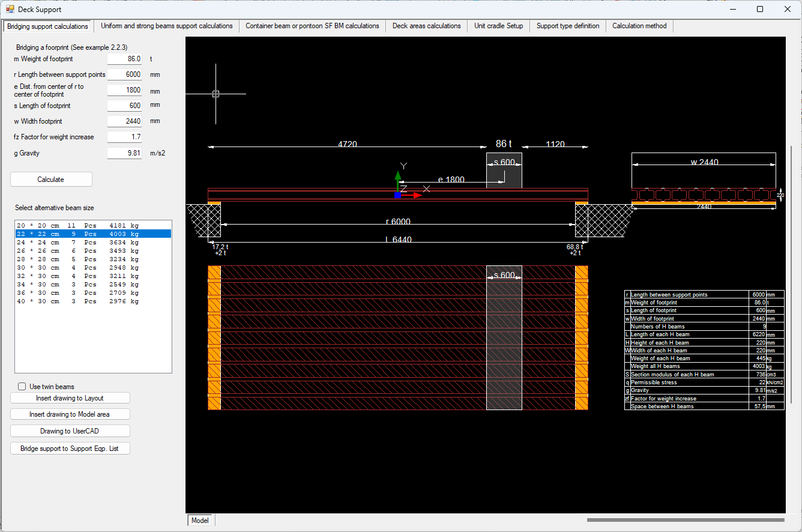Select beam size 26 * 26 cm 6 Pcs
This screenshot has width=802, height=532.
(93, 251)
